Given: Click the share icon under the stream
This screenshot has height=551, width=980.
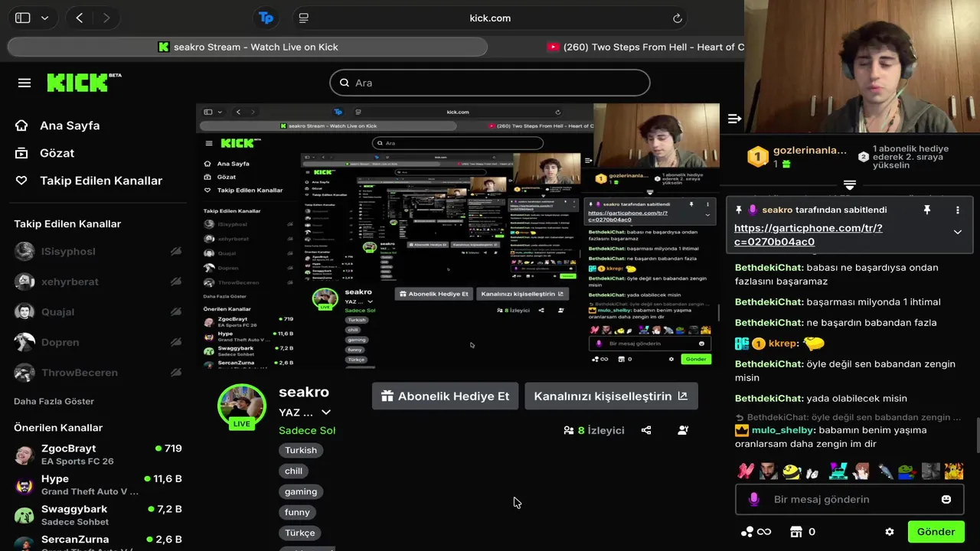Looking at the screenshot, I should click(x=646, y=430).
